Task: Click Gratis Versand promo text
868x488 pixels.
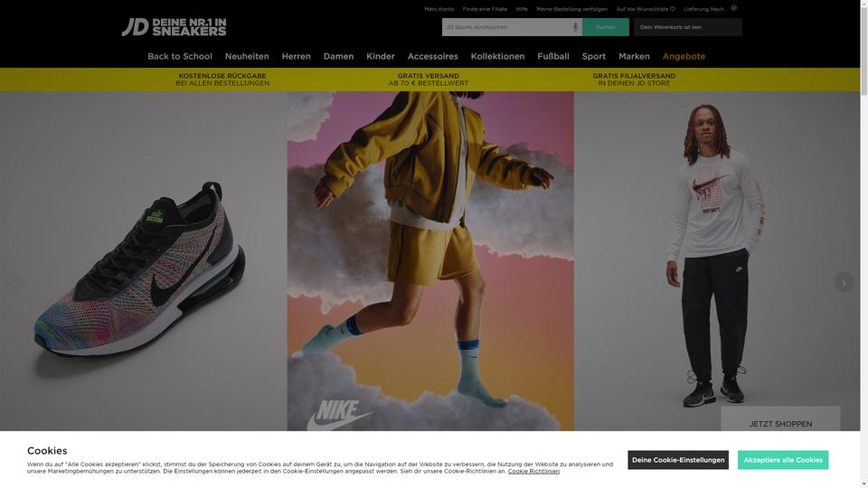Action: [x=428, y=80]
